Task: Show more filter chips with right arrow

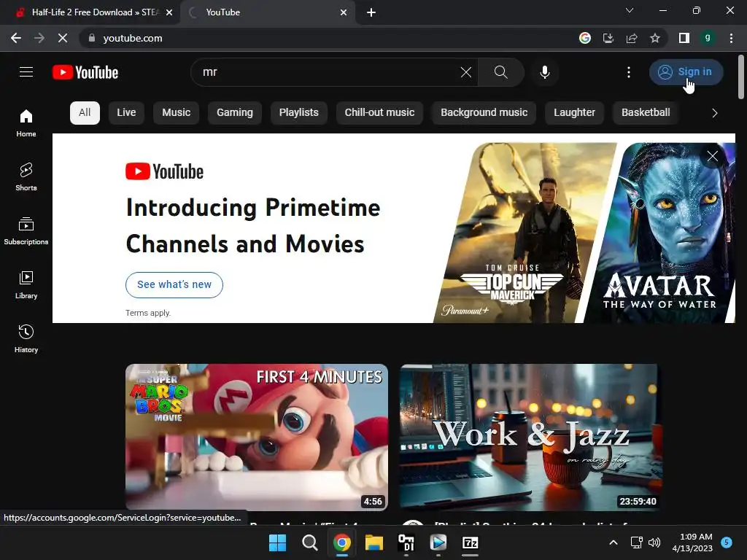Action: pos(715,113)
